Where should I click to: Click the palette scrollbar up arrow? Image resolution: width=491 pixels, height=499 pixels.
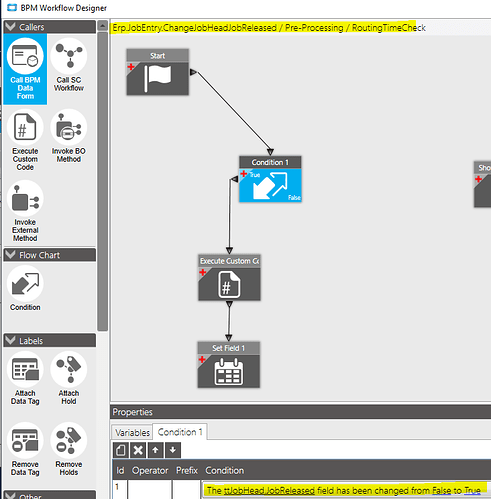[x=103, y=26]
